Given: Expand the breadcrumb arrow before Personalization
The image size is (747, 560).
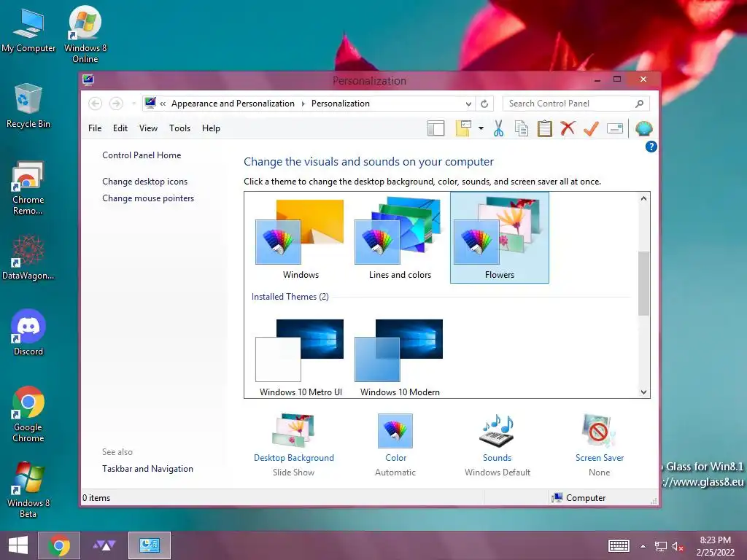Looking at the screenshot, I should click(303, 104).
